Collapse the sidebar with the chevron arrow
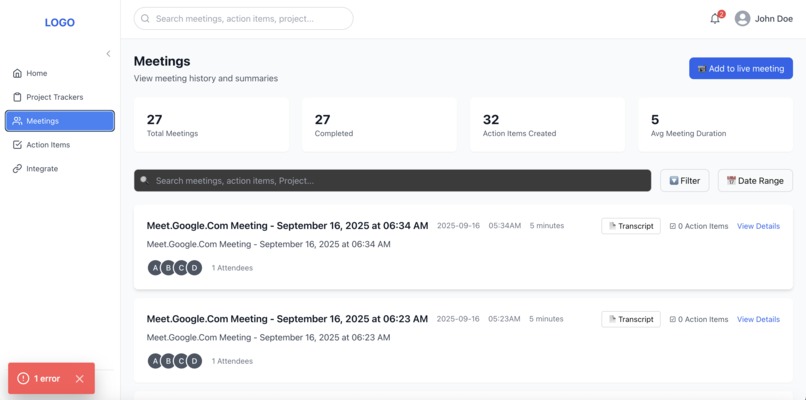 (108, 53)
